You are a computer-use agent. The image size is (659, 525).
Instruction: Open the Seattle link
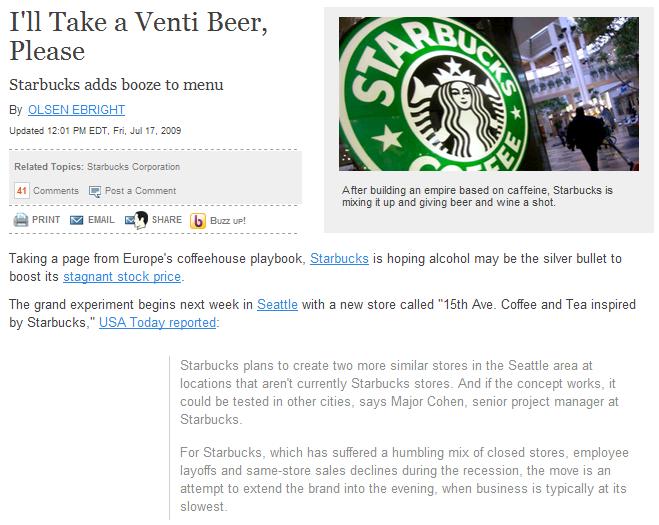pos(277,304)
